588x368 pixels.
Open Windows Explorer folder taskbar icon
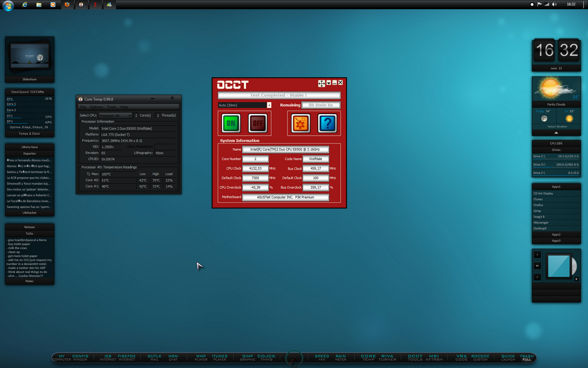[39, 5]
